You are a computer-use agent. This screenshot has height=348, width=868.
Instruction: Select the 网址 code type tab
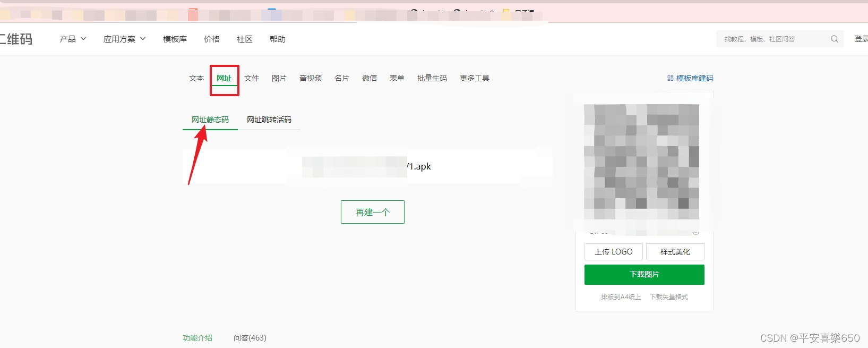224,78
